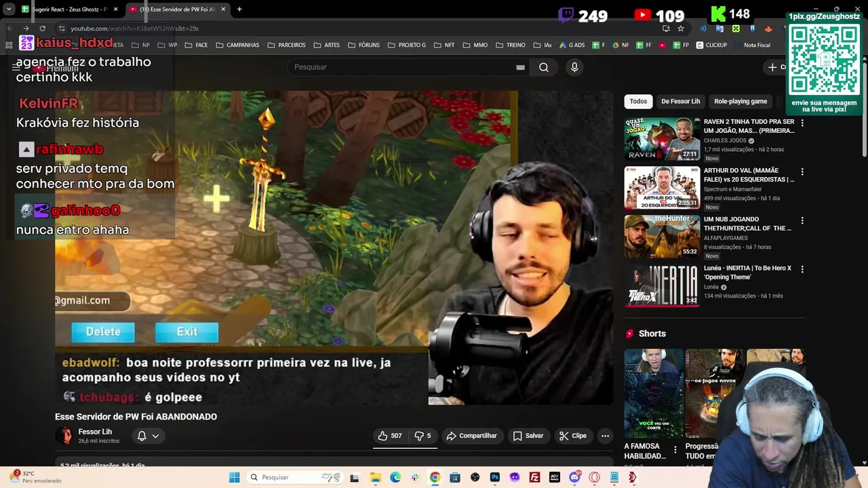This screenshot has height=488, width=868.
Task: Open CLICKUP bookmark
Action: [711, 45]
